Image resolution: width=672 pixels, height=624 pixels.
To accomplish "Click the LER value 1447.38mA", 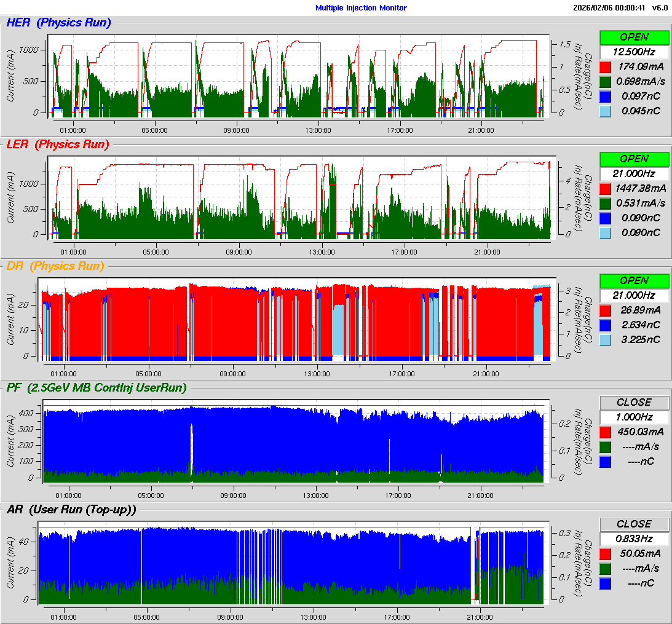I will [x=640, y=188].
